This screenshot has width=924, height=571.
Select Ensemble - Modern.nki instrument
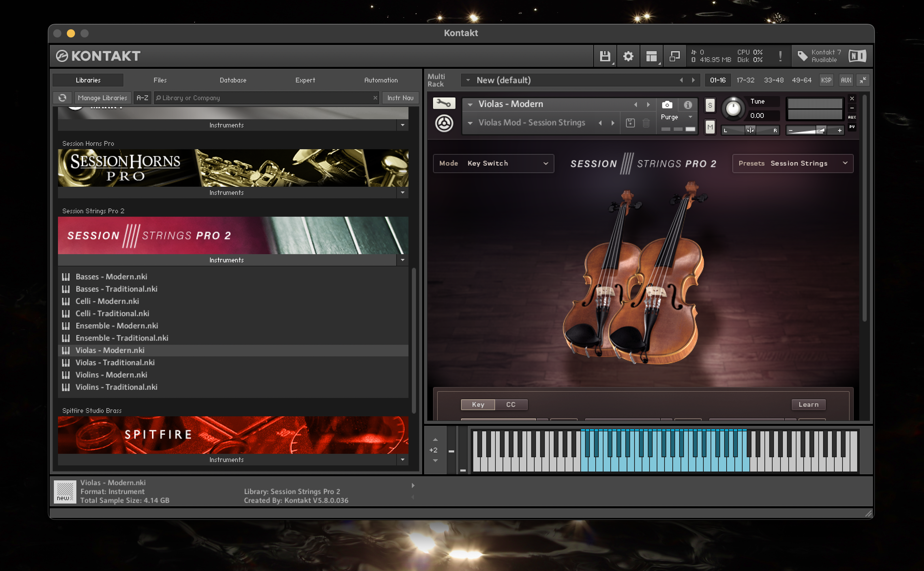coord(233,325)
